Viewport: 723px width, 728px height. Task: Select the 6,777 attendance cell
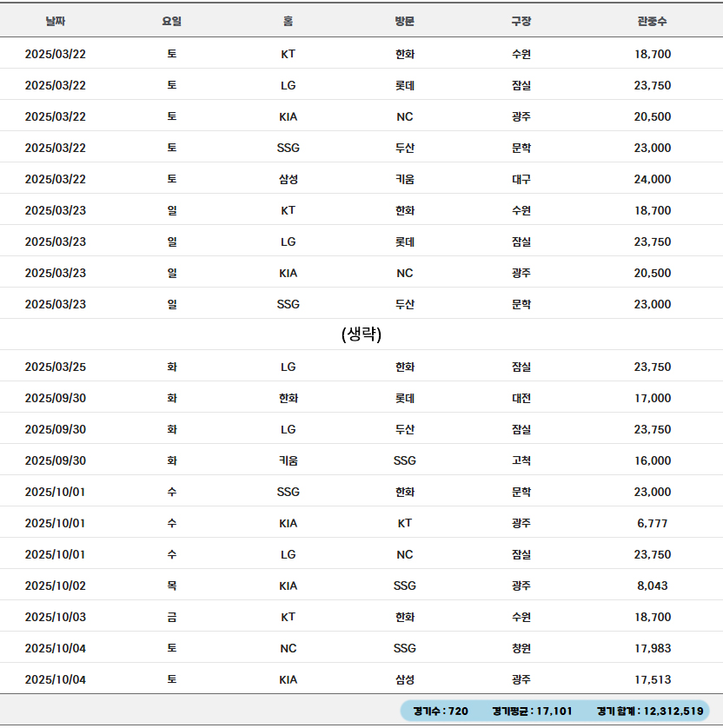(653, 523)
